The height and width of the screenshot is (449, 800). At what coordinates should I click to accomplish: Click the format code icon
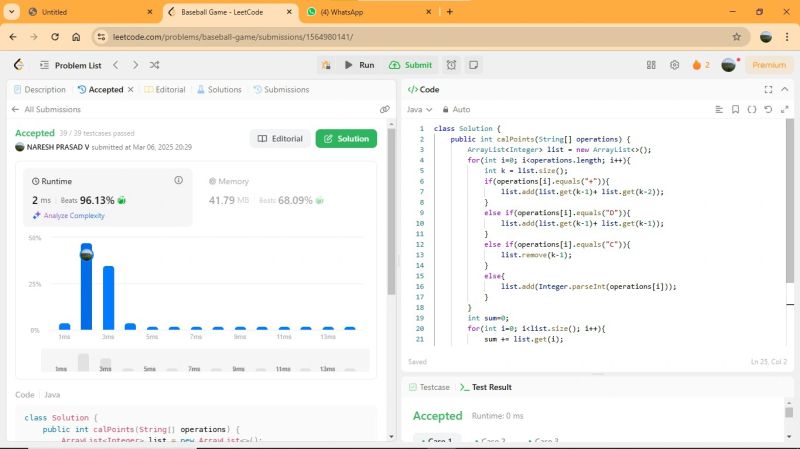pos(719,109)
